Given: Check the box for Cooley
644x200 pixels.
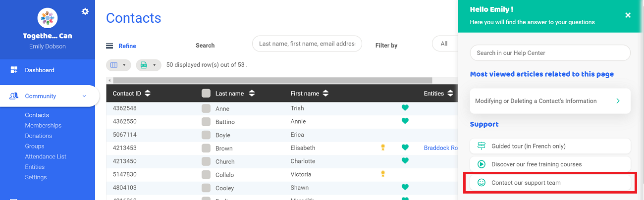Looking at the screenshot, I should (206, 188).
